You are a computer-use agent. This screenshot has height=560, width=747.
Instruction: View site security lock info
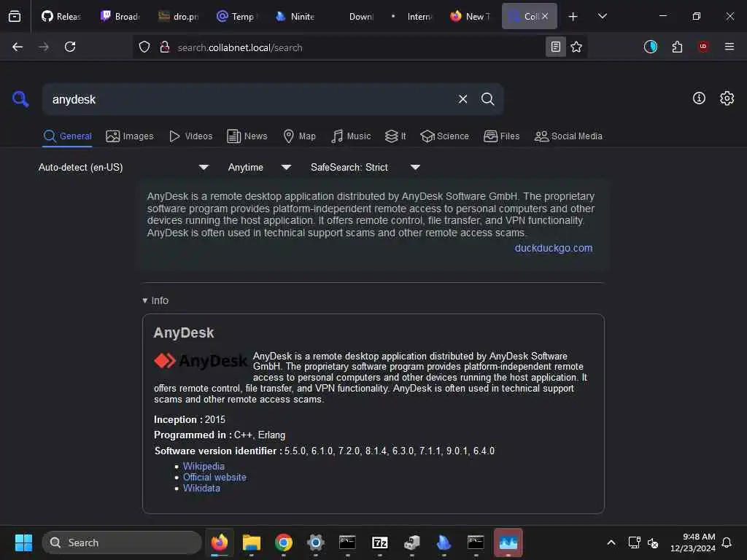(x=165, y=47)
